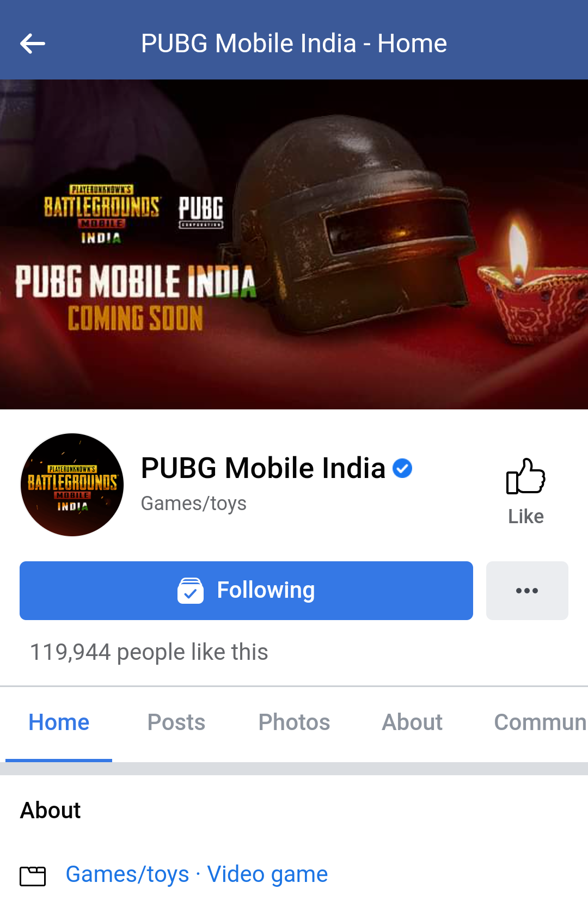View the 119,944 people like this count
This screenshot has width=588, height=901.
(149, 652)
